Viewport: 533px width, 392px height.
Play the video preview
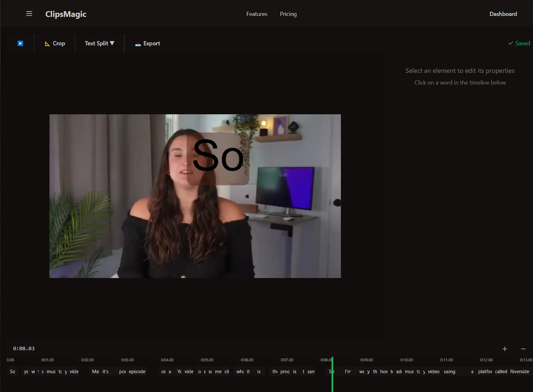click(x=20, y=43)
